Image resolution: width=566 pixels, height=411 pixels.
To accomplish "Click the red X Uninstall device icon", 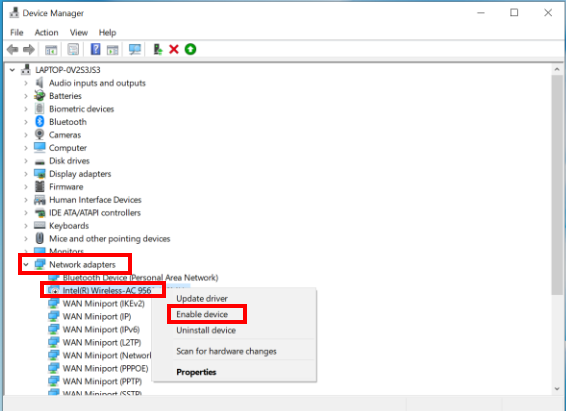I will click(174, 49).
